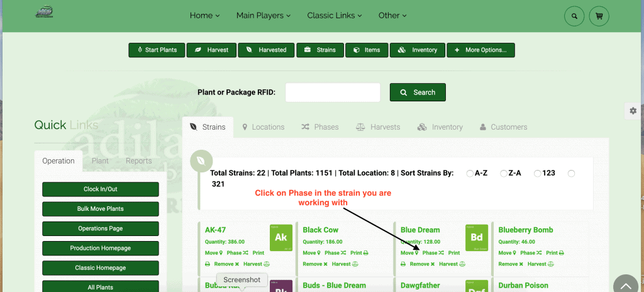Screen dimensions: 644x292
Task: Click Move for Blueberry Bomb strain
Action: [x=508, y=253]
